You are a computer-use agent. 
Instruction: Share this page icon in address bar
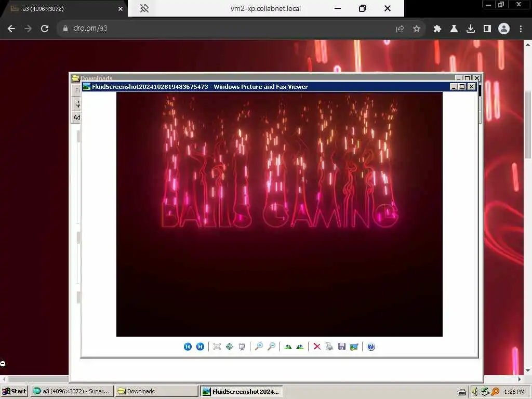400,29
